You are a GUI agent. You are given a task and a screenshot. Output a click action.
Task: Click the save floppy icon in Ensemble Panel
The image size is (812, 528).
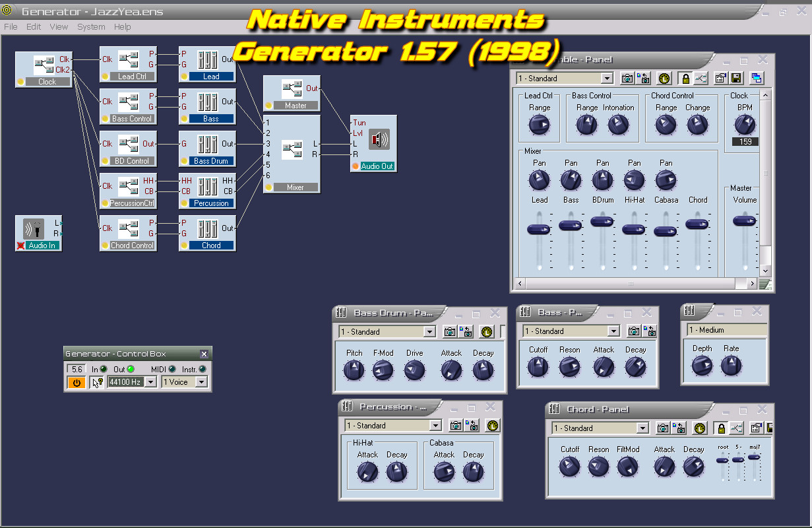(x=736, y=78)
